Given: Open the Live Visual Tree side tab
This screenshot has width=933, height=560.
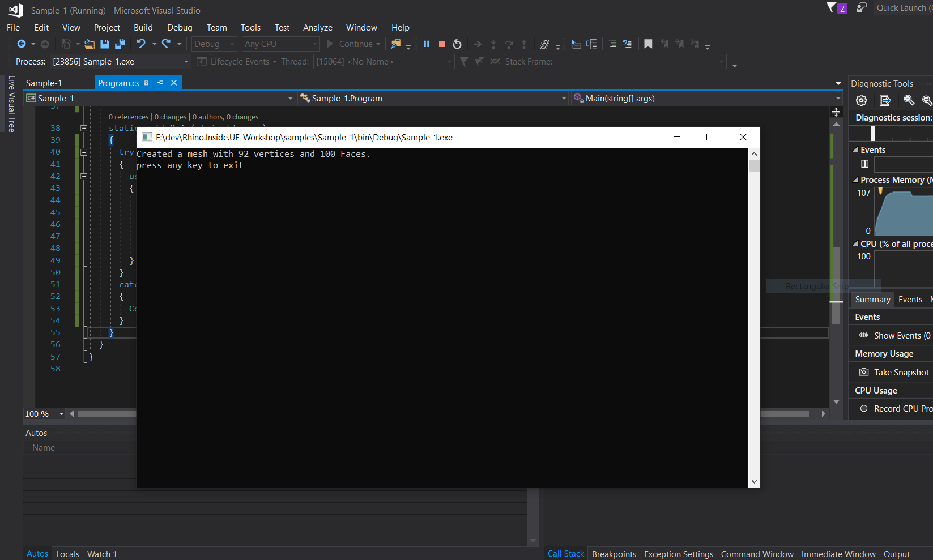Looking at the screenshot, I should [11, 104].
